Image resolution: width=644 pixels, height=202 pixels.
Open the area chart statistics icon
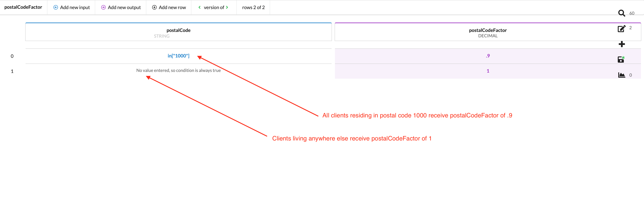[621, 75]
